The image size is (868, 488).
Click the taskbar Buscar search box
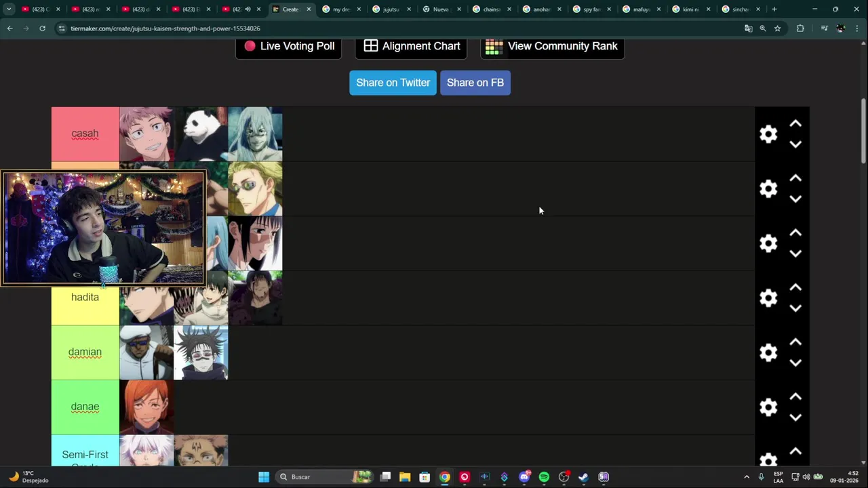coord(325,477)
